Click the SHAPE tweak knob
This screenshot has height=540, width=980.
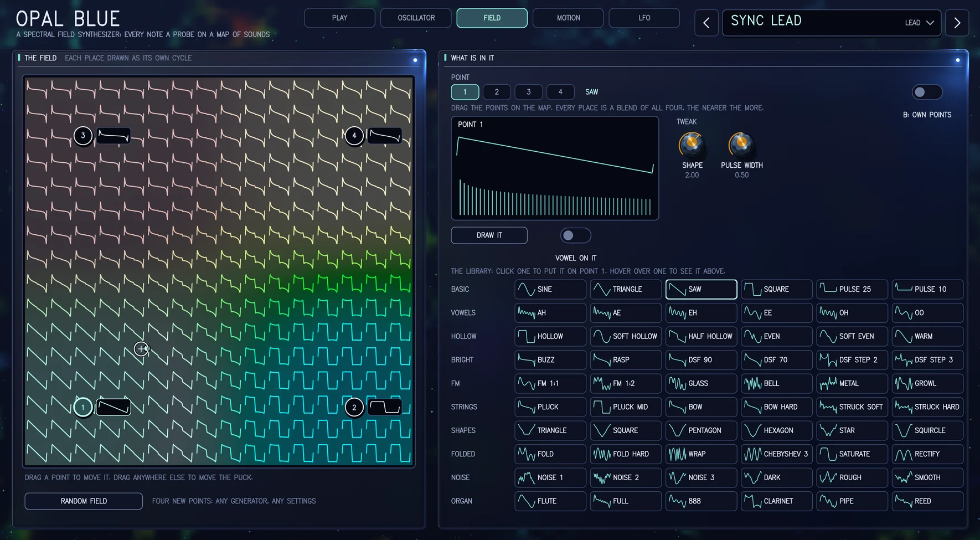[692, 144]
